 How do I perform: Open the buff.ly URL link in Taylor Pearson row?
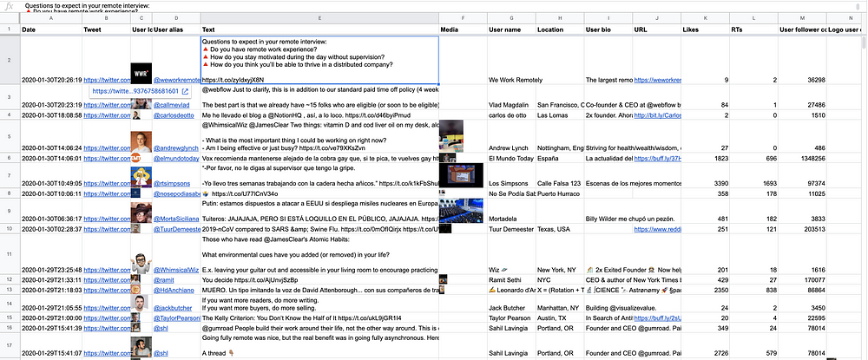click(x=658, y=318)
